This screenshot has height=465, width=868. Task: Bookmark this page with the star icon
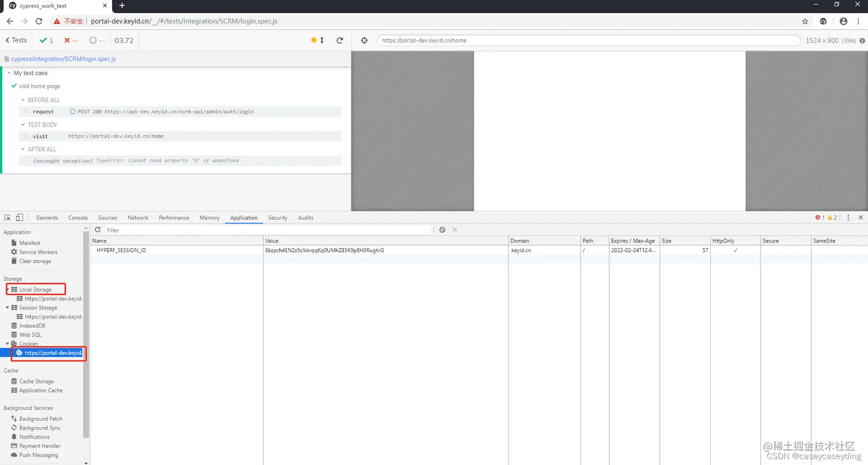coord(805,21)
